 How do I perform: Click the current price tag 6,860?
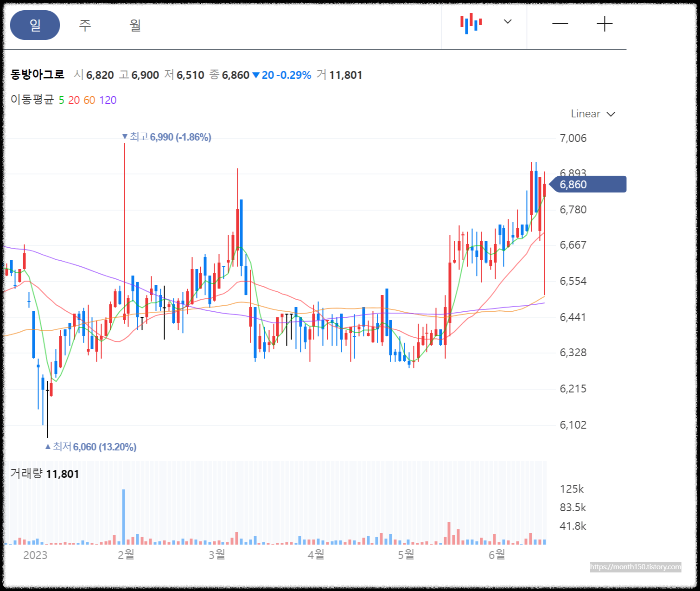588,184
